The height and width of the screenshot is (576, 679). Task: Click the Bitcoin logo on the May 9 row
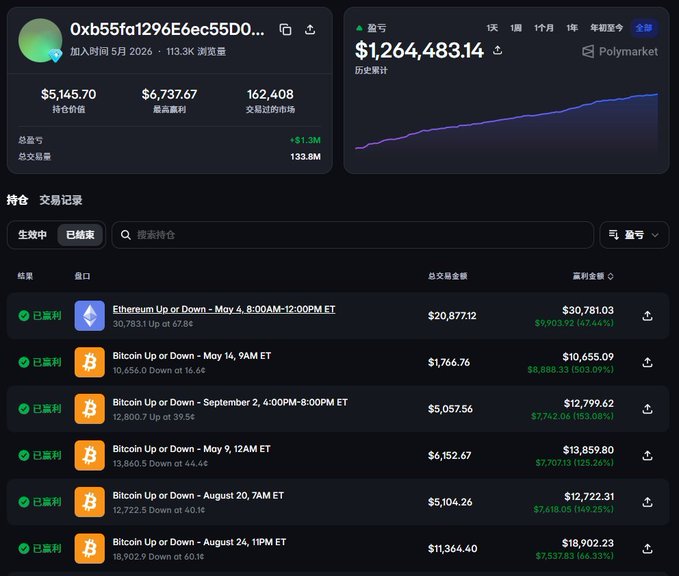(x=90, y=455)
